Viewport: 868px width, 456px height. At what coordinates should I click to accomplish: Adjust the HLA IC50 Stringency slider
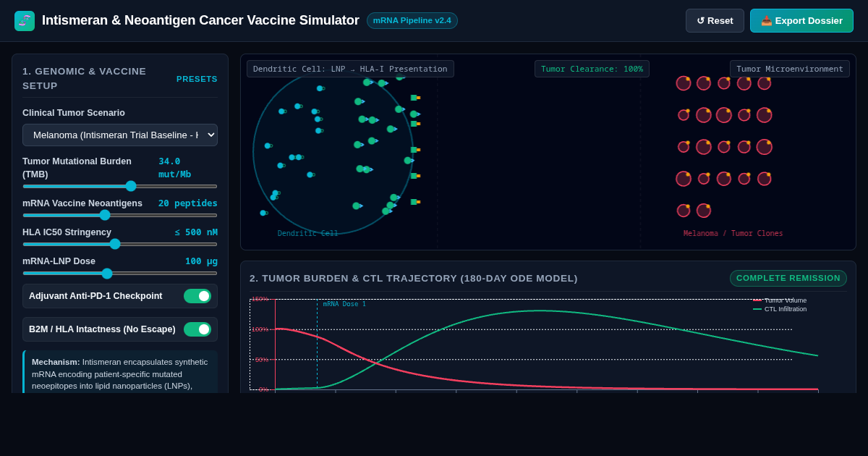(120, 244)
